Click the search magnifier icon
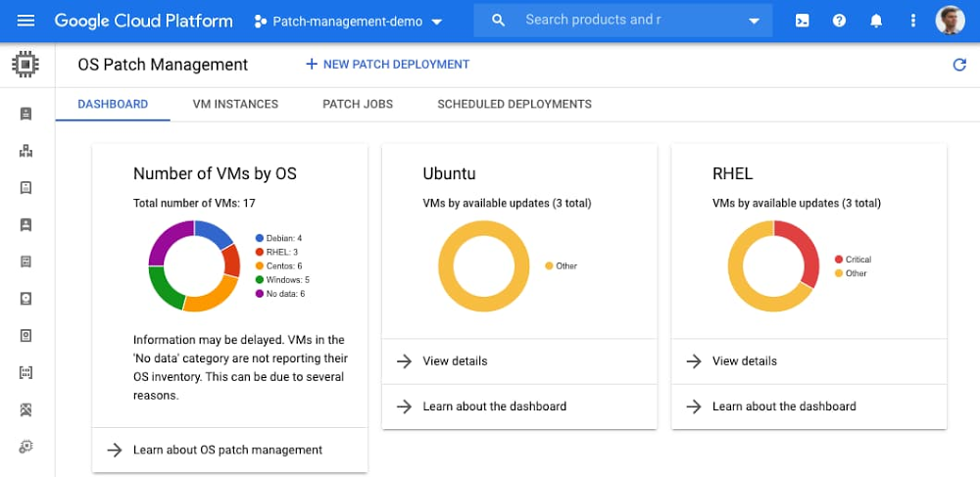 point(498,21)
